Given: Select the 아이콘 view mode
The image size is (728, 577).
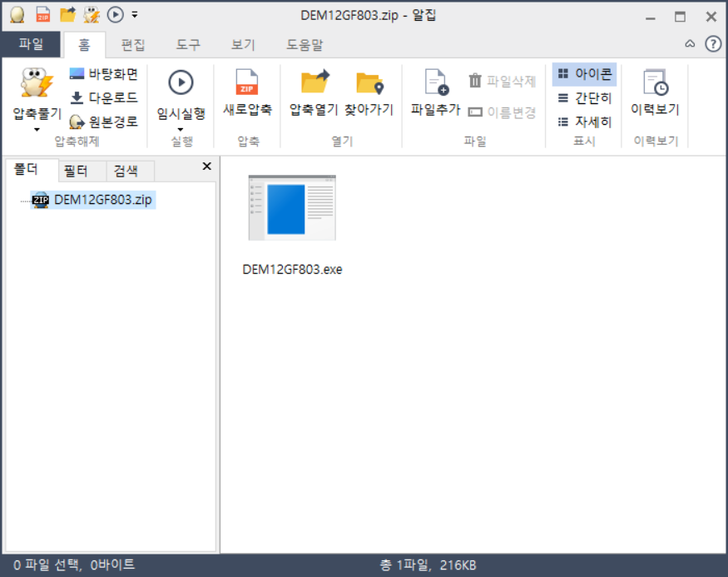Looking at the screenshot, I should [584, 74].
